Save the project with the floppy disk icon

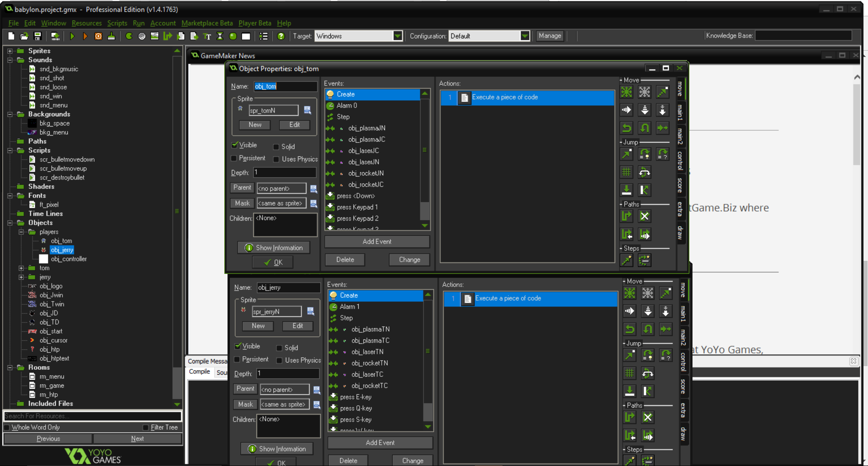pyautogui.click(x=38, y=36)
